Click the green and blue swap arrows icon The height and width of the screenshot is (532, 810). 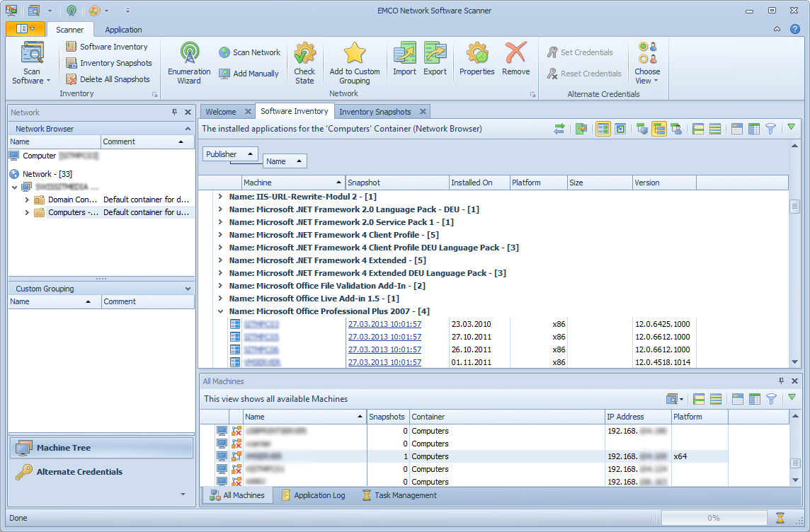[559, 129]
